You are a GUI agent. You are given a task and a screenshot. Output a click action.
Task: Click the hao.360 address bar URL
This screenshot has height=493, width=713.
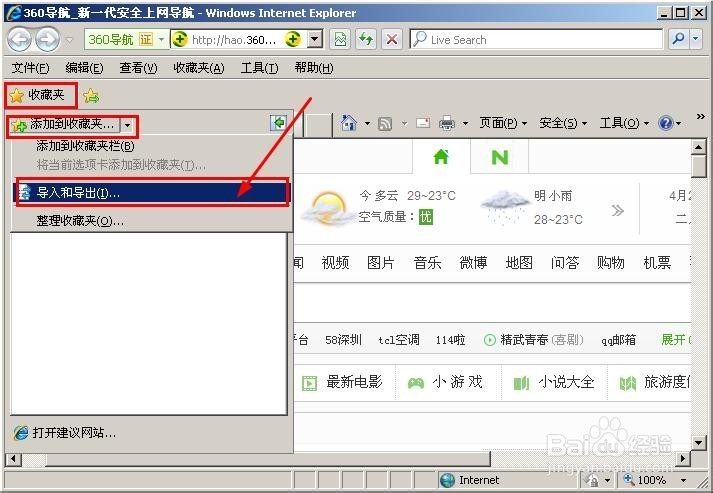pos(234,40)
